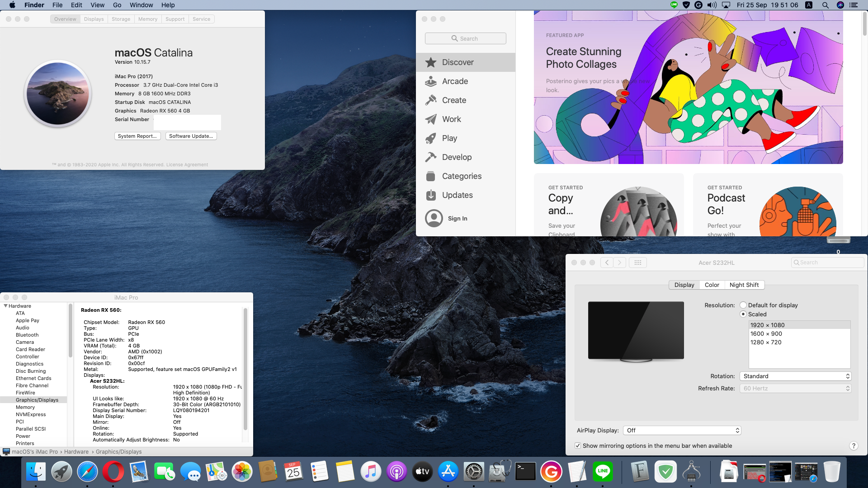Image resolution: width=868 pixels, height=488 pixels.
Task: Open AirPlay display icon in menu bar
Action: pyautogui.click(x=726, y=5)
